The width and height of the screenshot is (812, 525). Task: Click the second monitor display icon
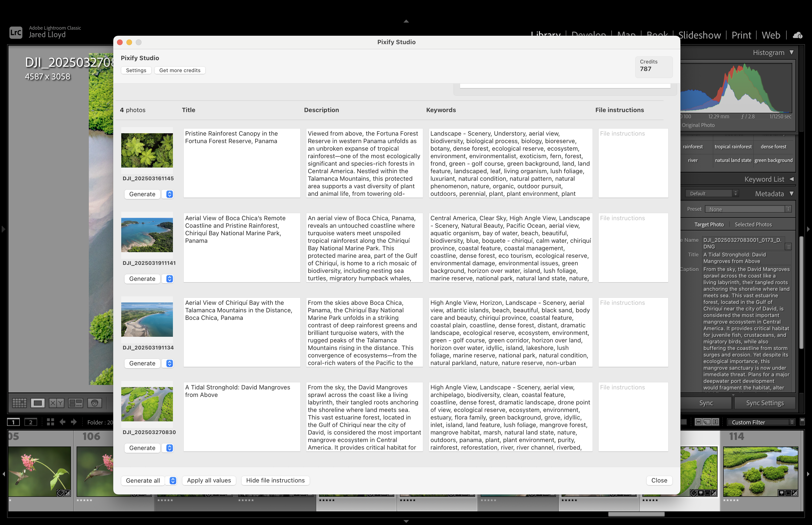point(31,422)
